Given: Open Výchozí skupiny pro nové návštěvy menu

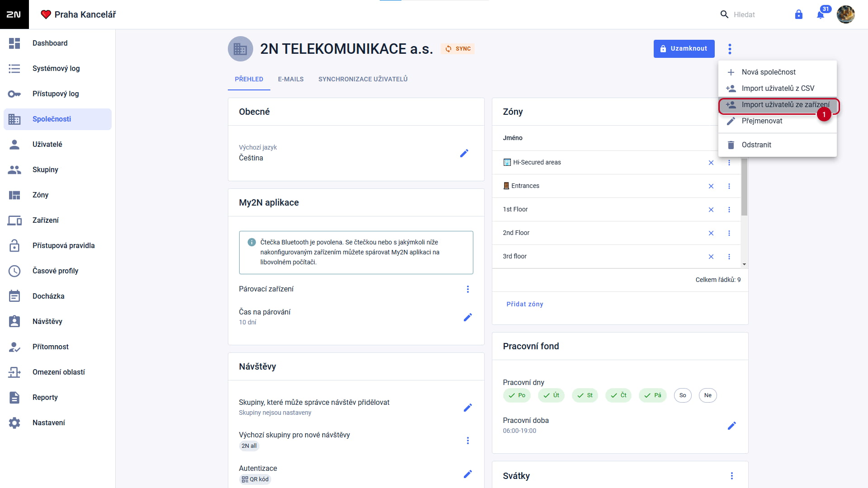Looking at the screenshot, I should click(467, 441).
